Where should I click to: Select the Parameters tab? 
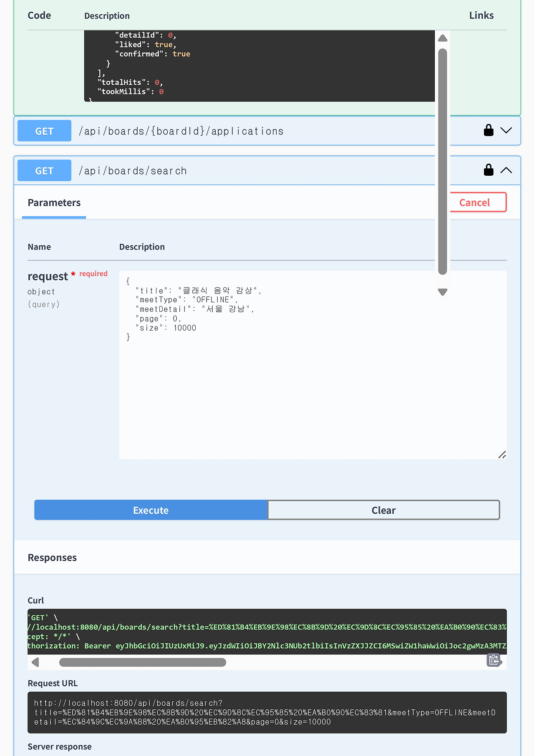click(x=54, y=203)
